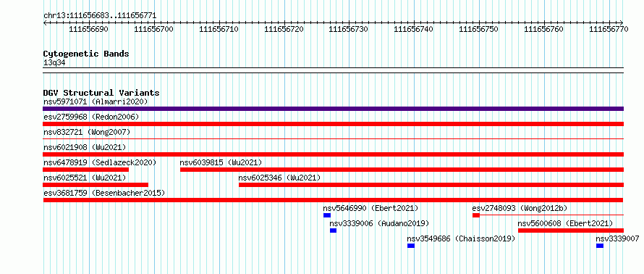Screen dimensions: 644x274
Task: Select the red bar under nsv5600608
Action: [571, 231]
